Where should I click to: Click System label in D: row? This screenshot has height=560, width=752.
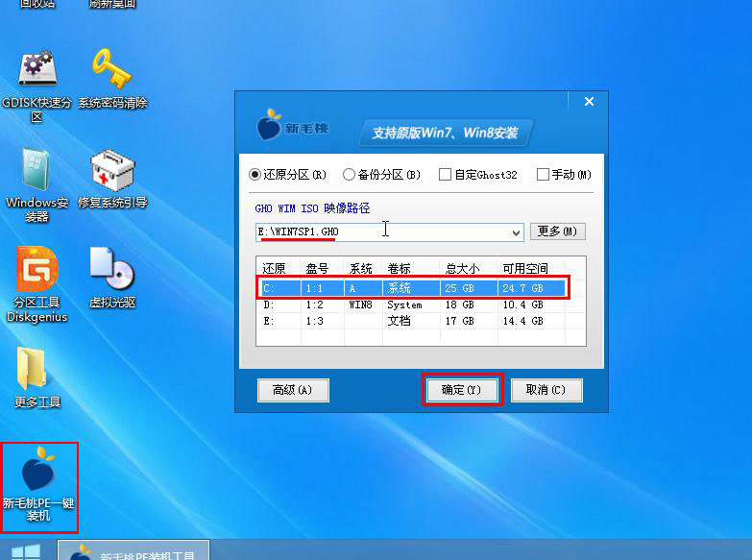pos(404,305)
